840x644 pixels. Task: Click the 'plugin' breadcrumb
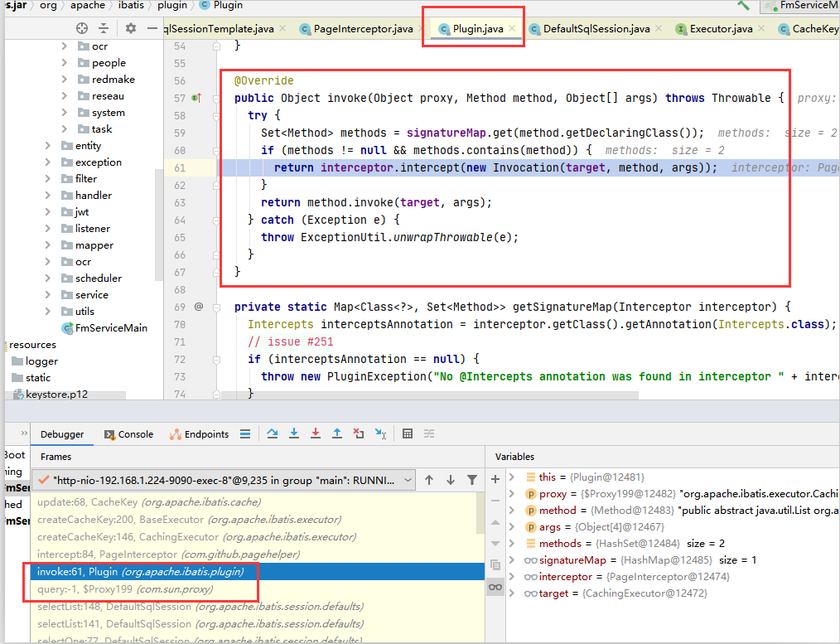click(x=172, y=5)
